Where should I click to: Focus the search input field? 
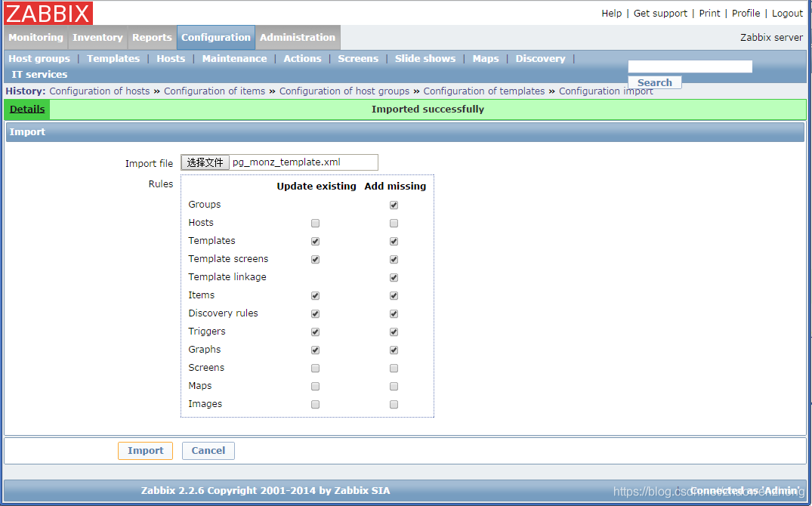pyautogui.click(x=690, y=66)
